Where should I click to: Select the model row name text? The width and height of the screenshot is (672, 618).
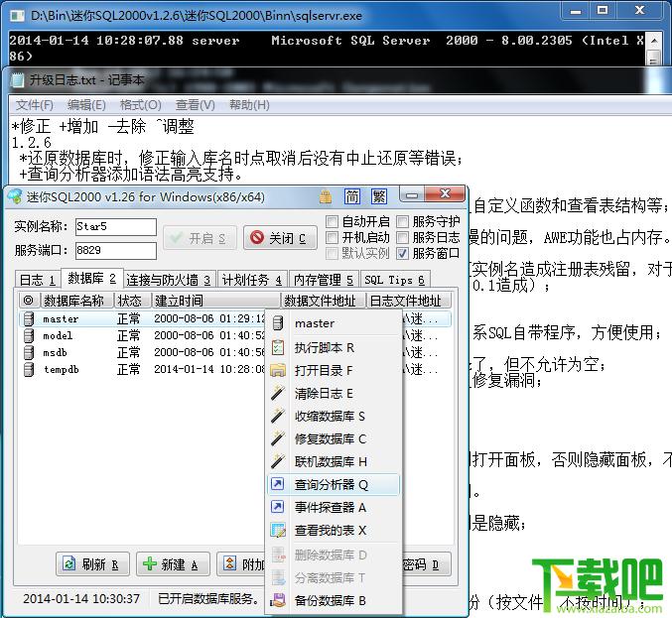pos(58,335)
